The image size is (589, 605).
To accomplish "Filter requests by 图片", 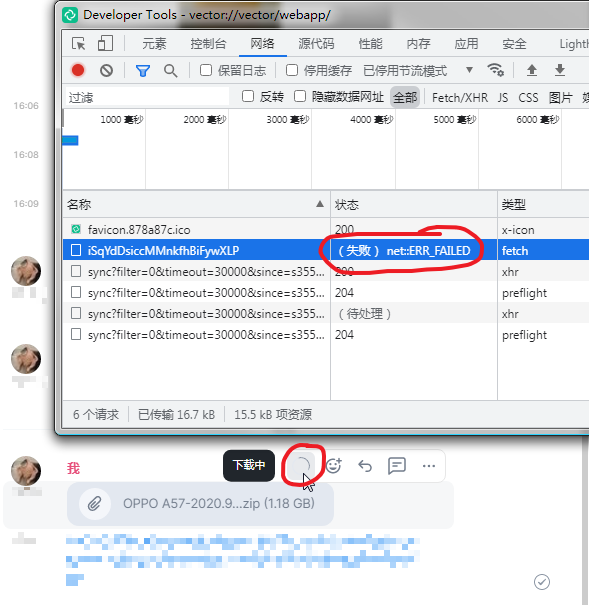I will coord(560,98).
